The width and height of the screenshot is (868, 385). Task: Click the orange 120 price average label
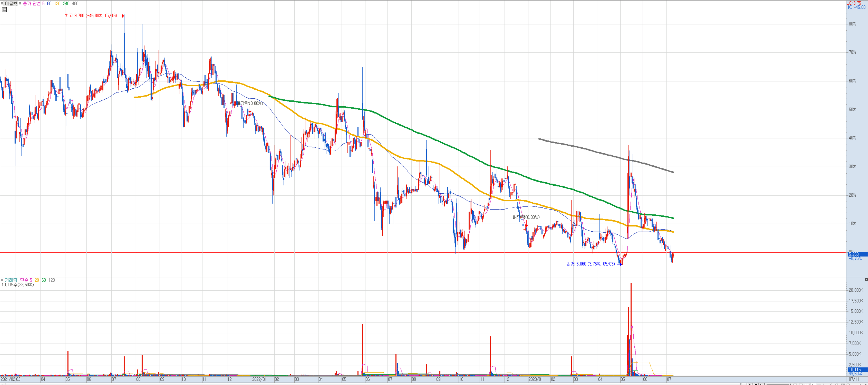point(57,3)
